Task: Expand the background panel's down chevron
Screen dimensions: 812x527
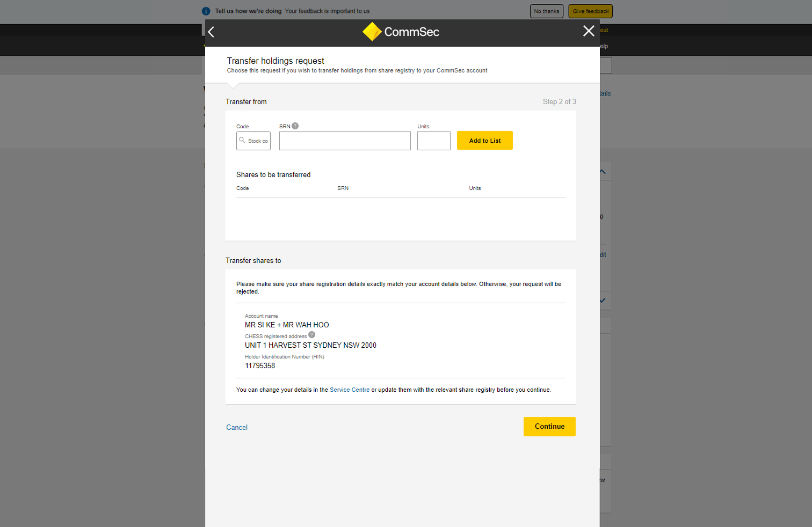Action: click(603, 301)
